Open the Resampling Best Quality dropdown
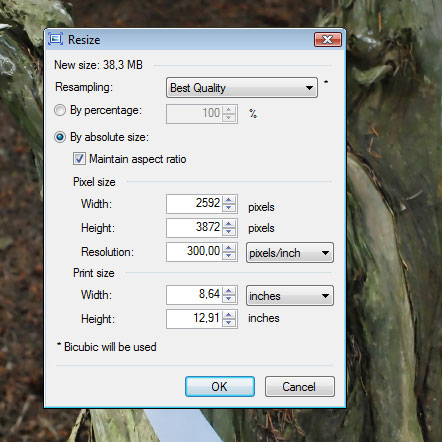The height and width of the screenshot is (442, 442). pos(242,88)
